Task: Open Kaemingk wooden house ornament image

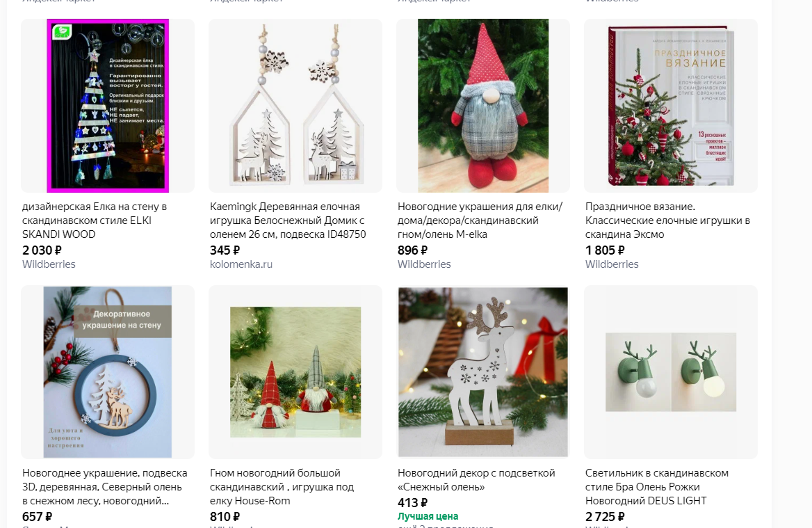Action: pyautogui.click(x=295, y=106)
